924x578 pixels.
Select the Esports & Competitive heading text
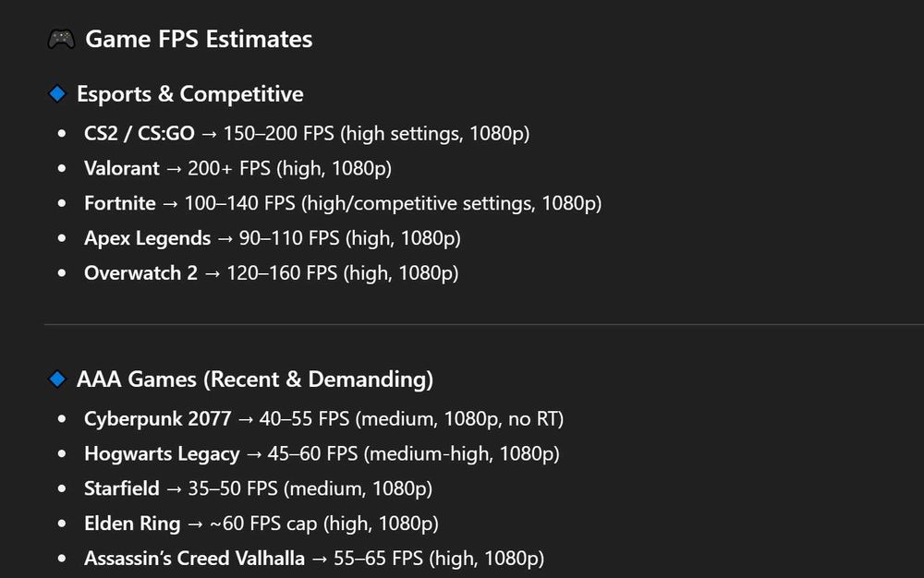189,93
